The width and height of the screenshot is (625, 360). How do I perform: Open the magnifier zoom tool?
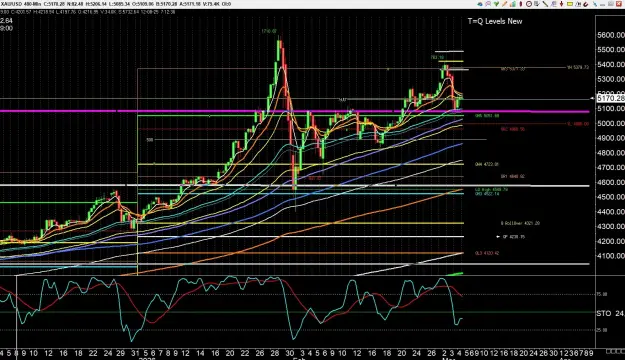[488, 4]
